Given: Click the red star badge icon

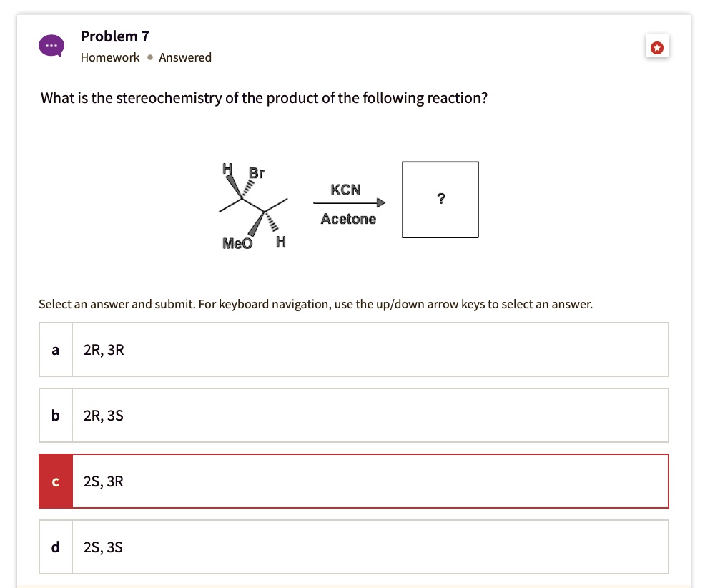Looking at the screenshot, I should [658, 48].
